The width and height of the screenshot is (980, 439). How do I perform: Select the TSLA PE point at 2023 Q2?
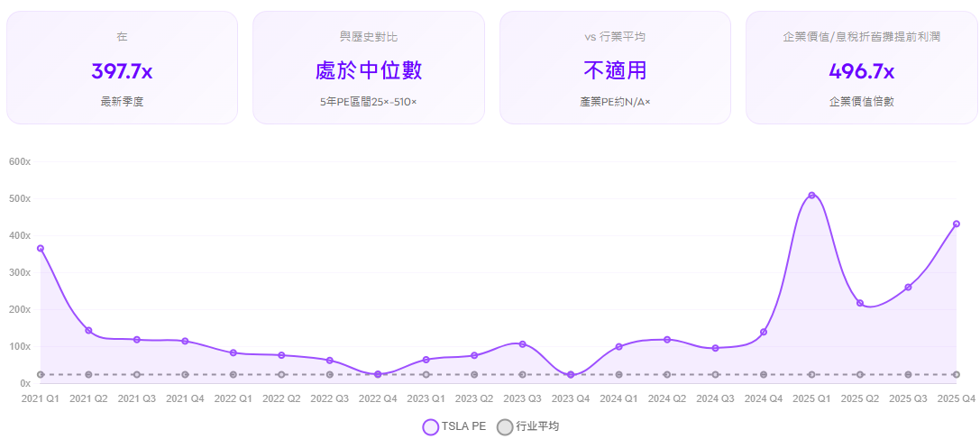(x=474, y=355)
